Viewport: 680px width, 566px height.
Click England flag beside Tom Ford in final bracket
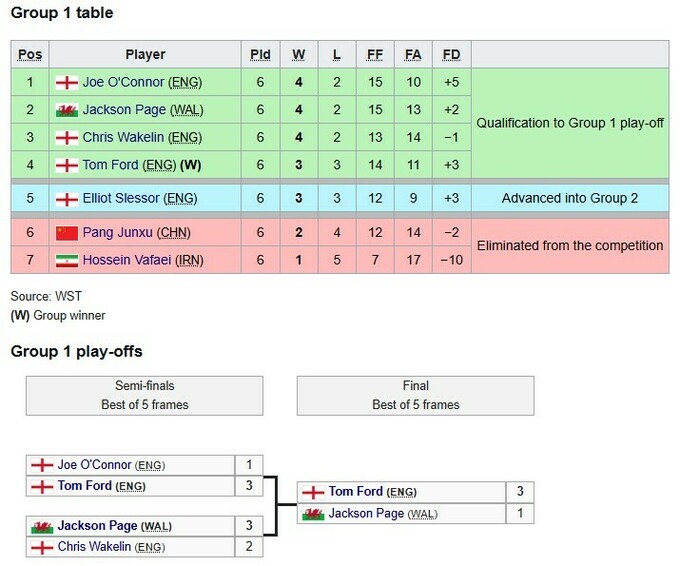point(313,491)
